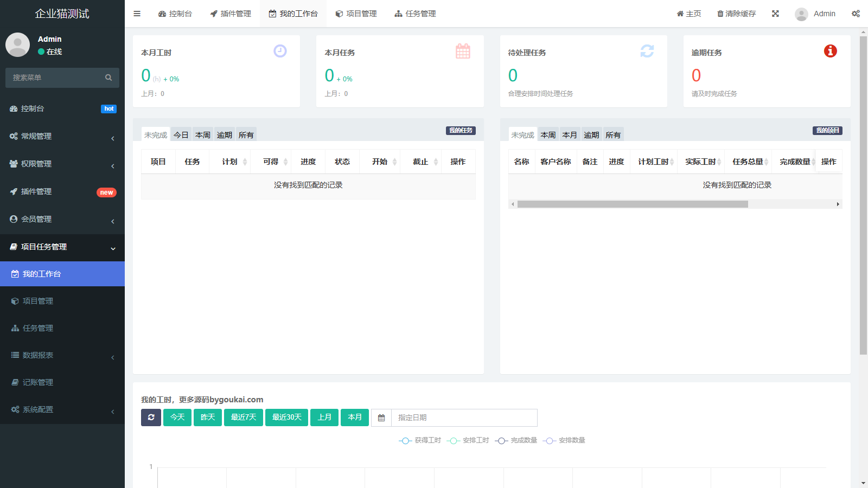Click the horizontal scrollbar in projects table
Image resolution: width=868 pixels, height=488 pixels.
click(632, 204)
